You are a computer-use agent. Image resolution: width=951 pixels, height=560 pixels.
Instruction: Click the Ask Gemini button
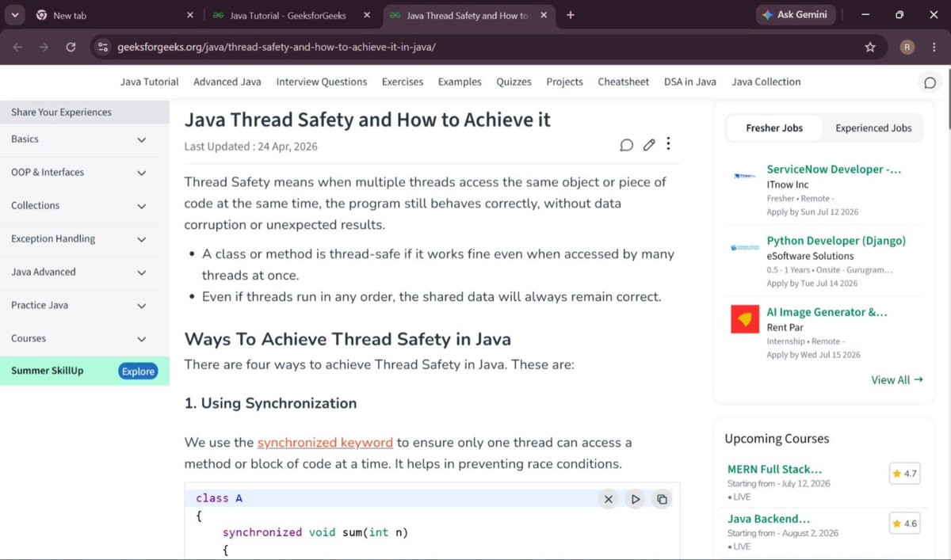click(x=794, y=15)
